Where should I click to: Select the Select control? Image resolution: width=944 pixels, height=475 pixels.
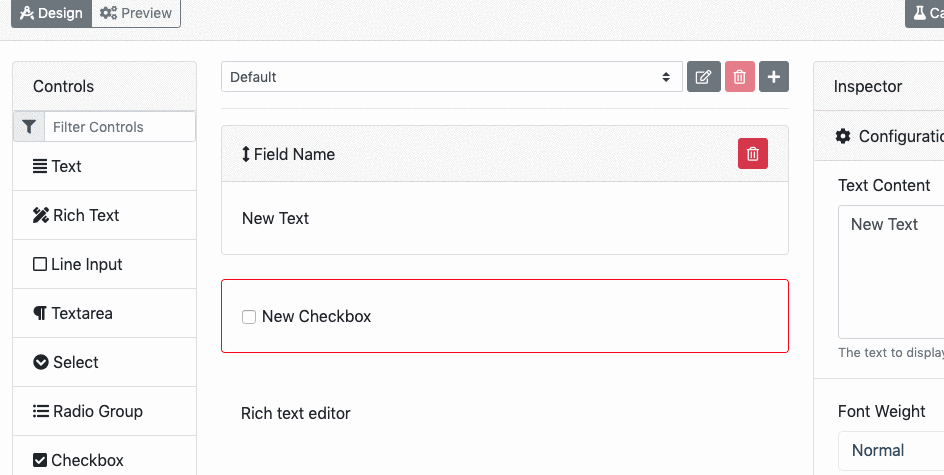tap(104, 362)
